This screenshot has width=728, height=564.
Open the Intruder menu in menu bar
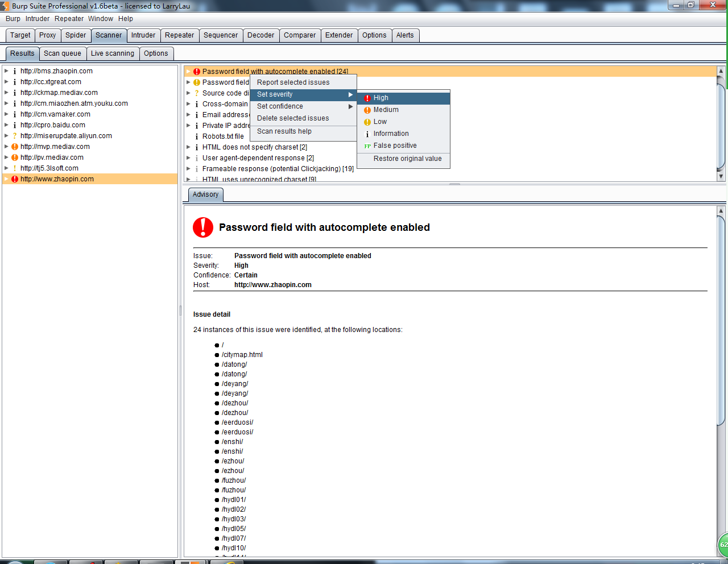(38, 19)
